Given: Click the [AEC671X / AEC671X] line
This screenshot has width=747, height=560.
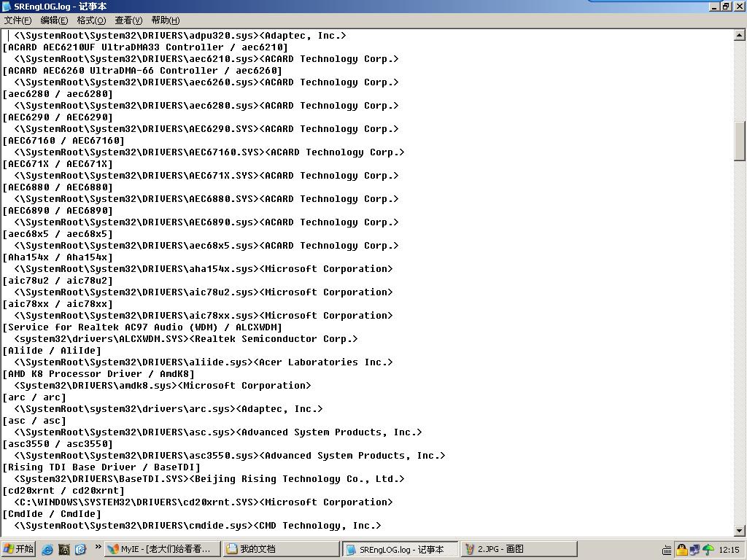Looking at the screenshot, I should [x=58, y=164].
